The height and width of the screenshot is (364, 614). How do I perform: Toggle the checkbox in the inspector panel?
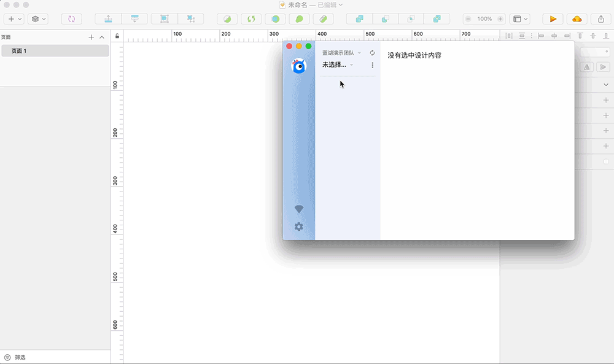click(x=606, y=161)
